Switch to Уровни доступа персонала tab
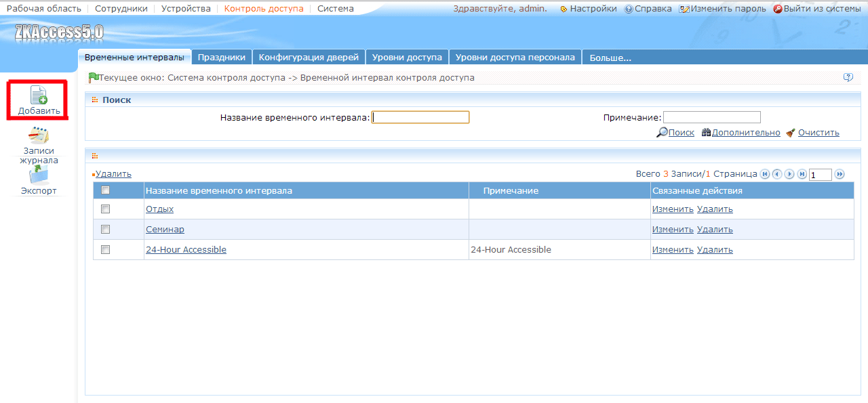Screen dimensions: 868x403 (x=515, y=58)
